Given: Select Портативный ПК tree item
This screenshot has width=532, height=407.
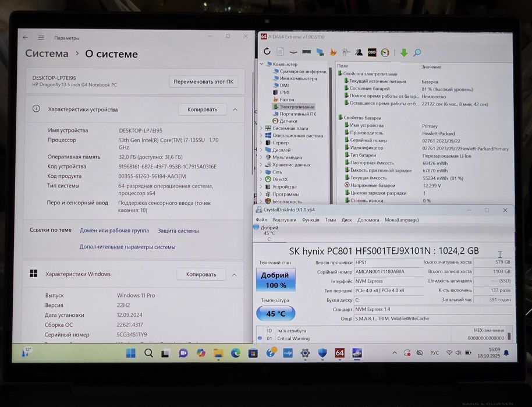Looking at the screenshot, I should [x=295, y=114].
